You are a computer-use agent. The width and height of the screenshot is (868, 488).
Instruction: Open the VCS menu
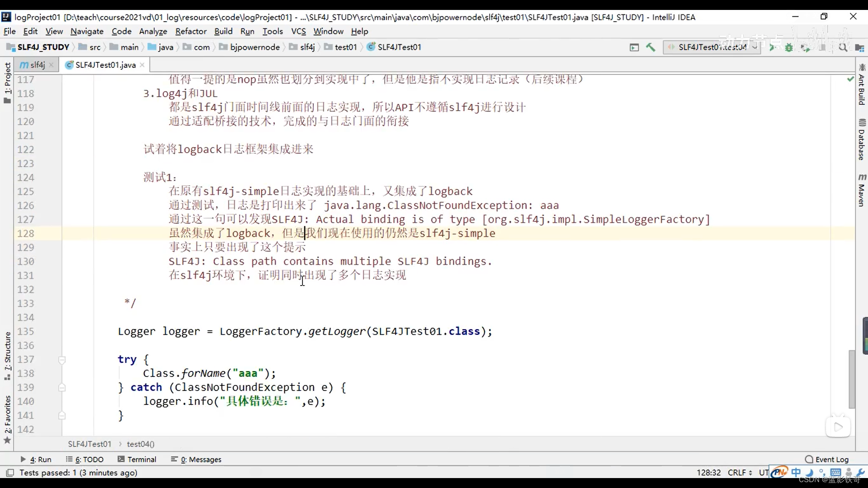pyautogui.click(x=298, y=31)
